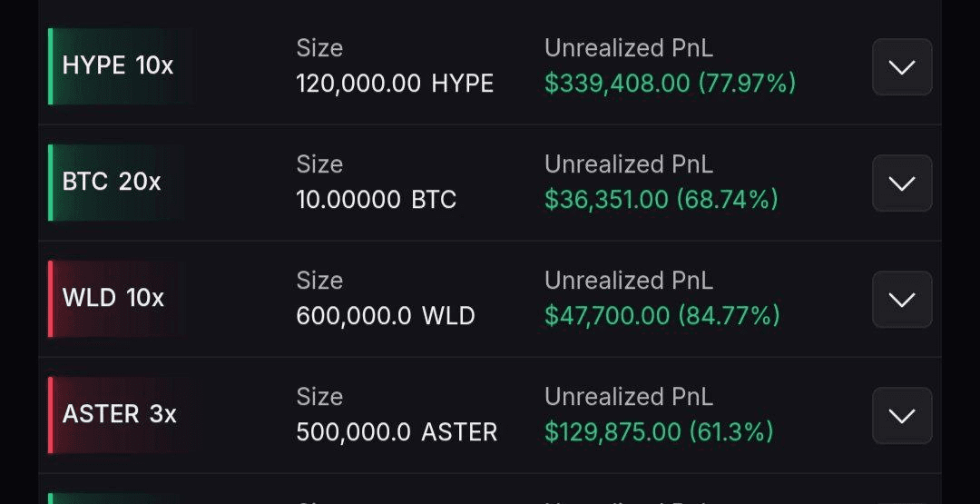
Task: Click Unrealized PnL label in ASTER row
Action: click(628, 397)
